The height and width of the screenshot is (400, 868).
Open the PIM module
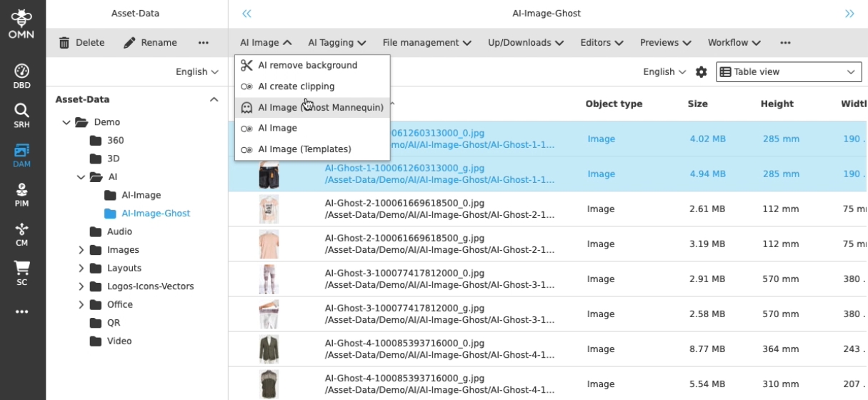[x=21, y=194]
